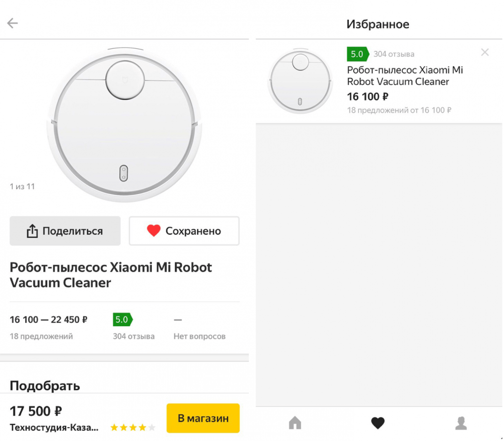Click the Поделиться share button
Image resolution: width=504 pixels, height=441 pixels.
65,231
